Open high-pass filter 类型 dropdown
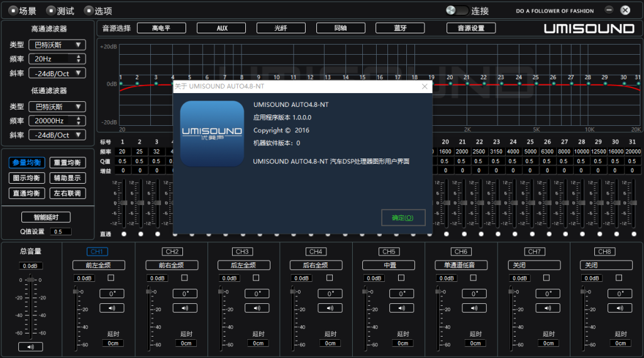The height and width of the screenshot is (358, 644). click(x=57, y=45)
